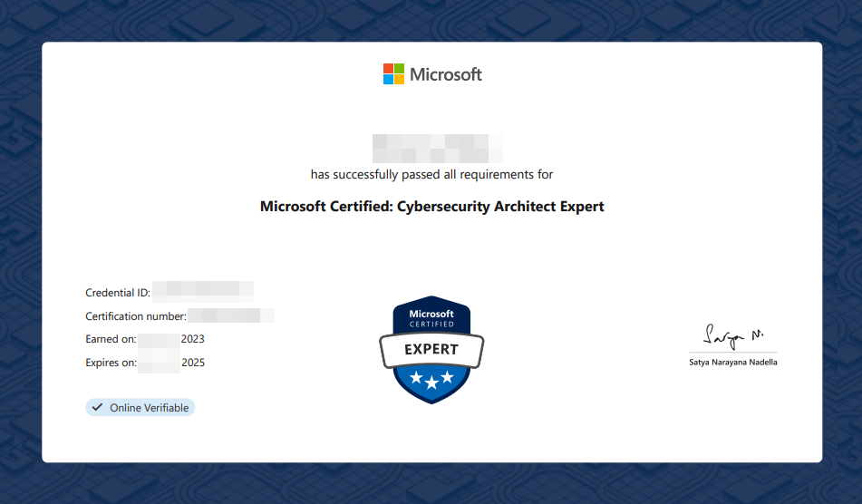
Task: Click the Cybersecurity Architect Expert certification title
Action: point(431,207)
